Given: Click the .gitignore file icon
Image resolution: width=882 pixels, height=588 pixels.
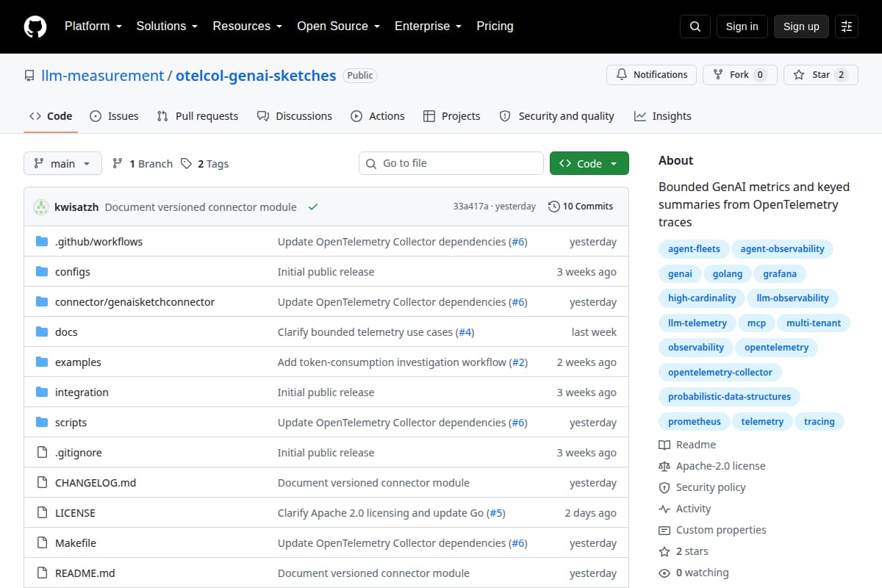Looking at the screenshot, I should click(42, 453).
